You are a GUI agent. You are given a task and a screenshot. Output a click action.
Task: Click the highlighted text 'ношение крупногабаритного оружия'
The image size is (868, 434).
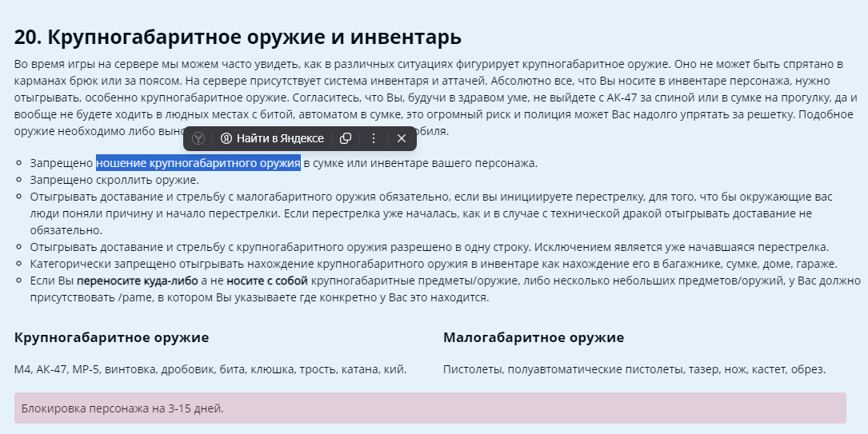(x=198, y=164)
